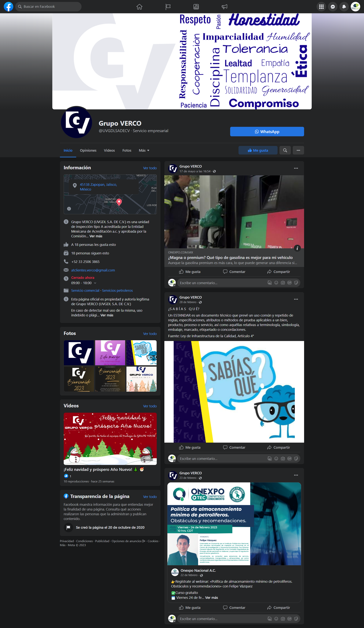Click Compartir on Onexpo webinar post
364x628 pixels.
pos(278,608)
